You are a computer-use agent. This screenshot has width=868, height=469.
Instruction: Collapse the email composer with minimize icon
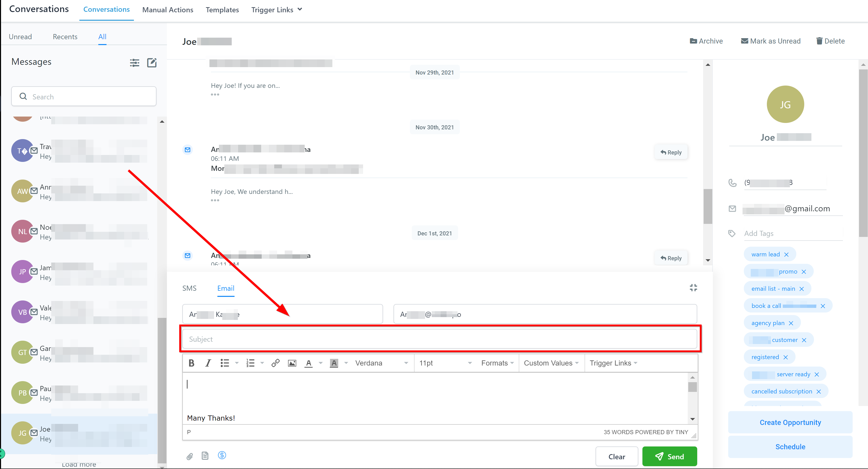(x=693, y=288)
